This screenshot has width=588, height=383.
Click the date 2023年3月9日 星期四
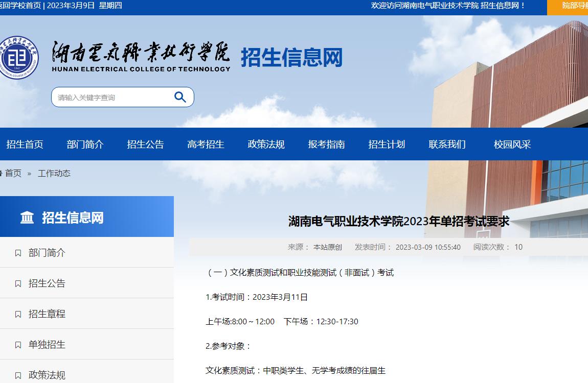click(84, 6)
